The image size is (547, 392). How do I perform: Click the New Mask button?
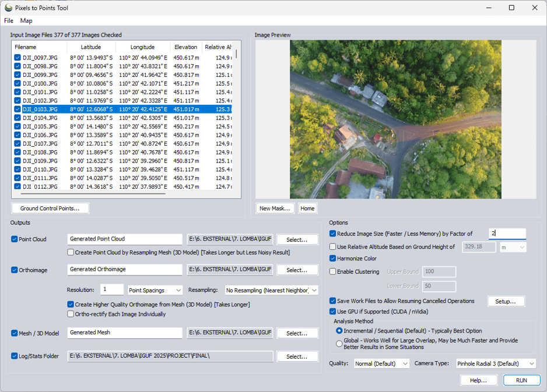[275, 208]
